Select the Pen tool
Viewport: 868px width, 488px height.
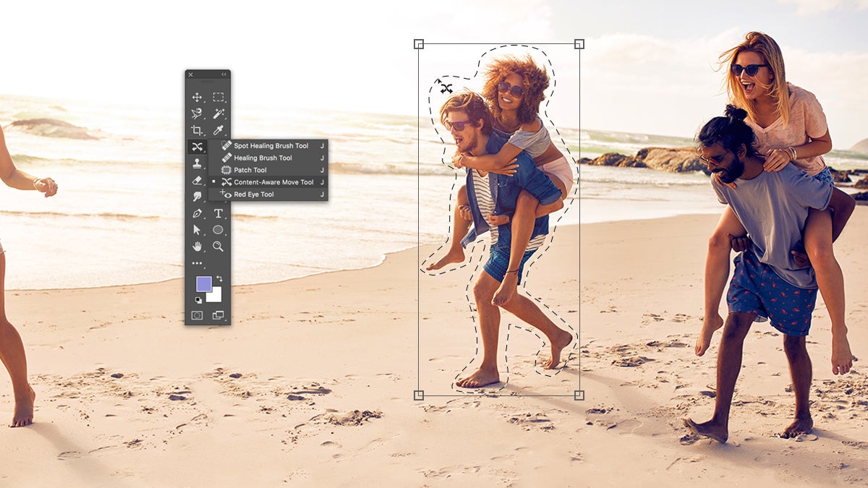pos(197,213)
